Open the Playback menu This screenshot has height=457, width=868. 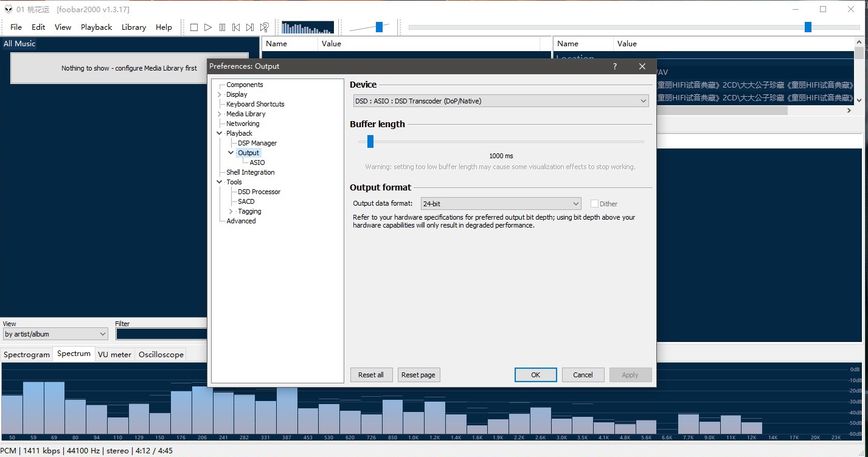96,27
